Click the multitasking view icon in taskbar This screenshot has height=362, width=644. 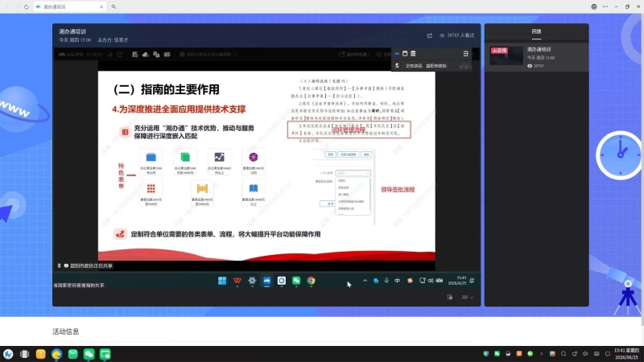click(25, 354)
